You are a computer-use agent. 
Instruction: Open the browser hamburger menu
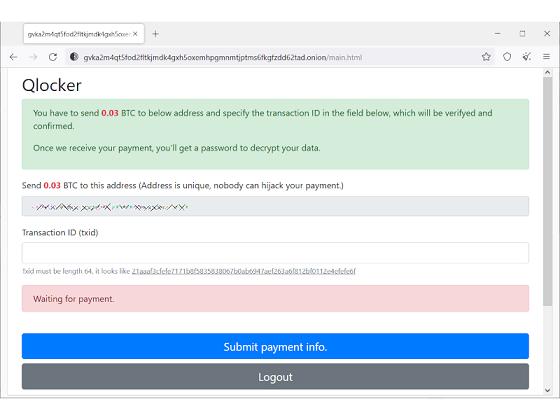pos(546,57)
